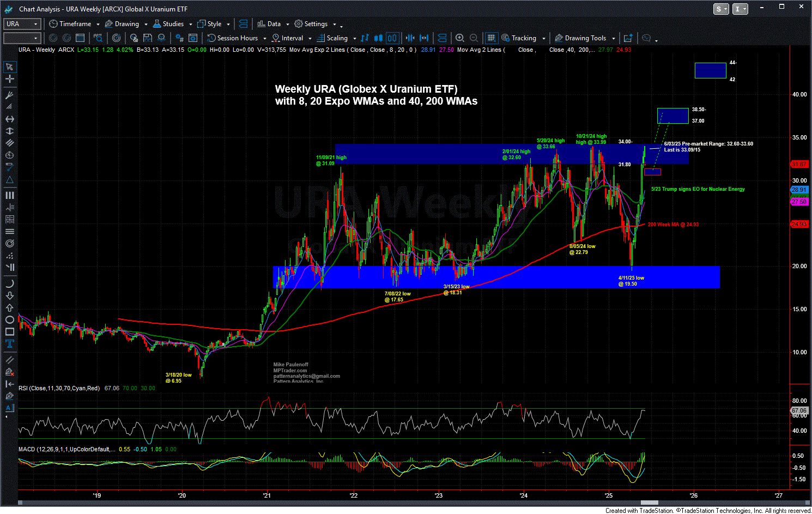Click the green 37.00-38.50 target box
This screenshot has height=514, width=812.
[x=673, y=116]
